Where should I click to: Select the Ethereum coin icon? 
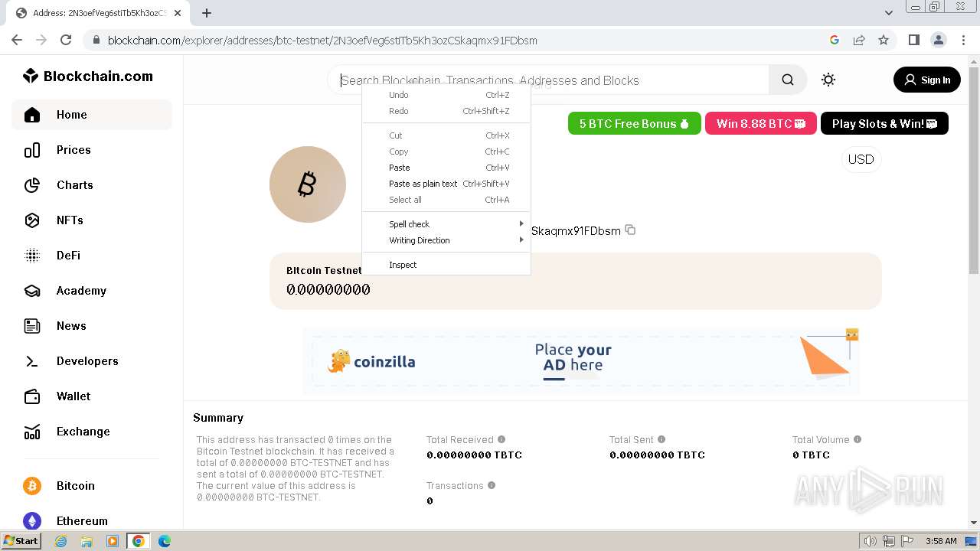[32, 521]
